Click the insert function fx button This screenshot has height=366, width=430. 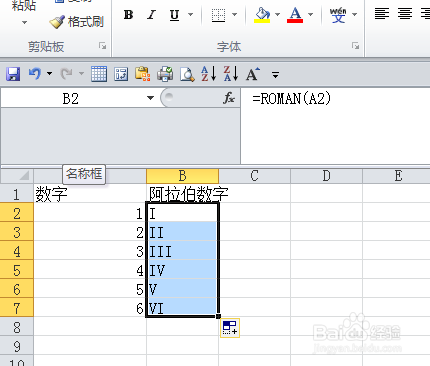[229, 98]
